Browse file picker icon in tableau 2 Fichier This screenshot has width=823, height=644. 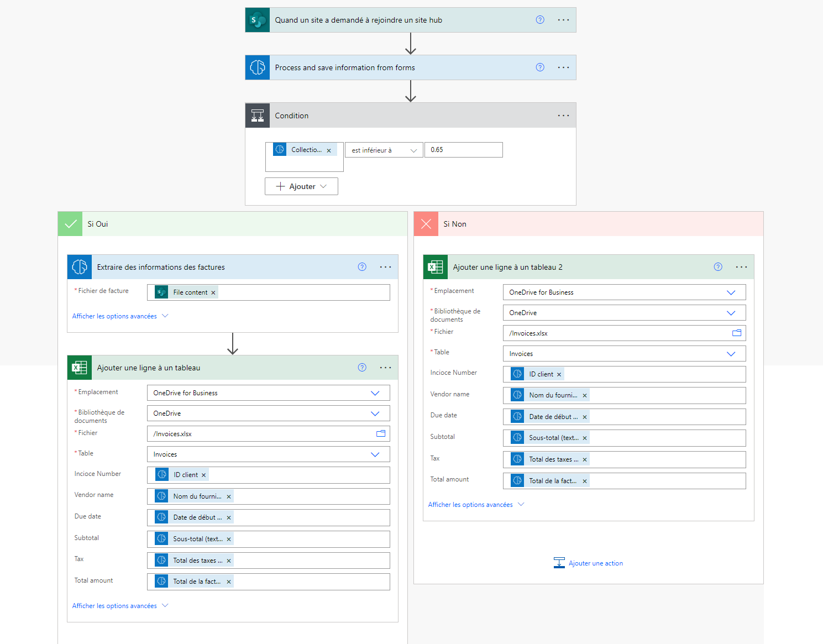[x=737, y=333]
